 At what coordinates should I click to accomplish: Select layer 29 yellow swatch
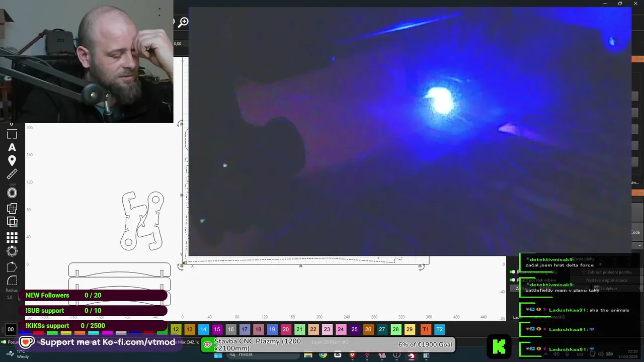coord(410,330)
